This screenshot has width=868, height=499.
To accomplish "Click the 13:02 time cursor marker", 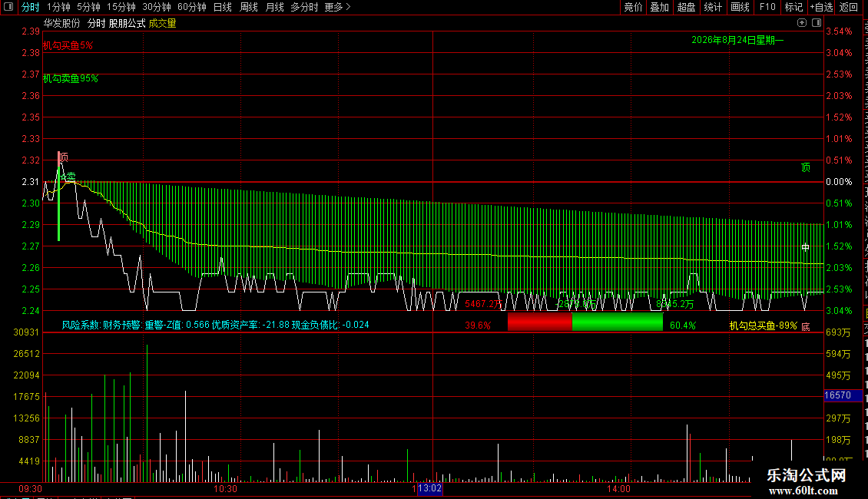I will pos(429,488).
